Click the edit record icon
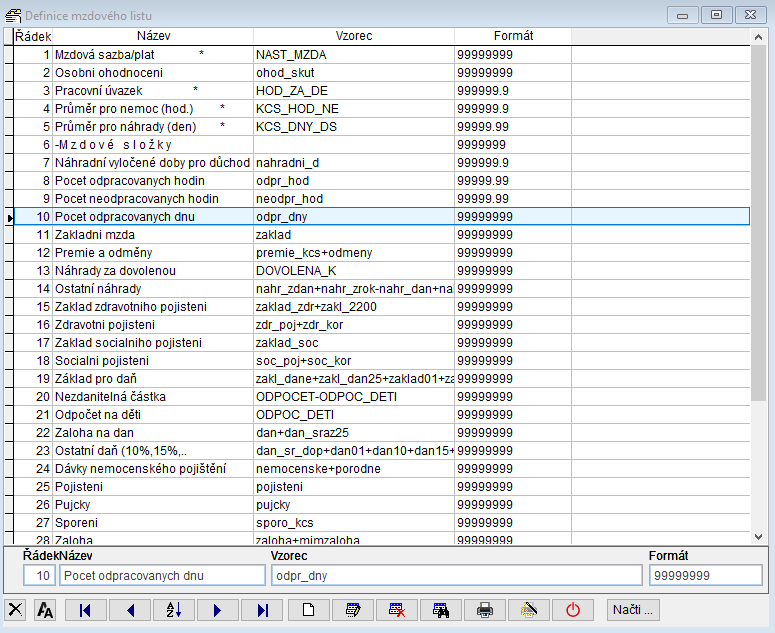 [x=353, y=610]
